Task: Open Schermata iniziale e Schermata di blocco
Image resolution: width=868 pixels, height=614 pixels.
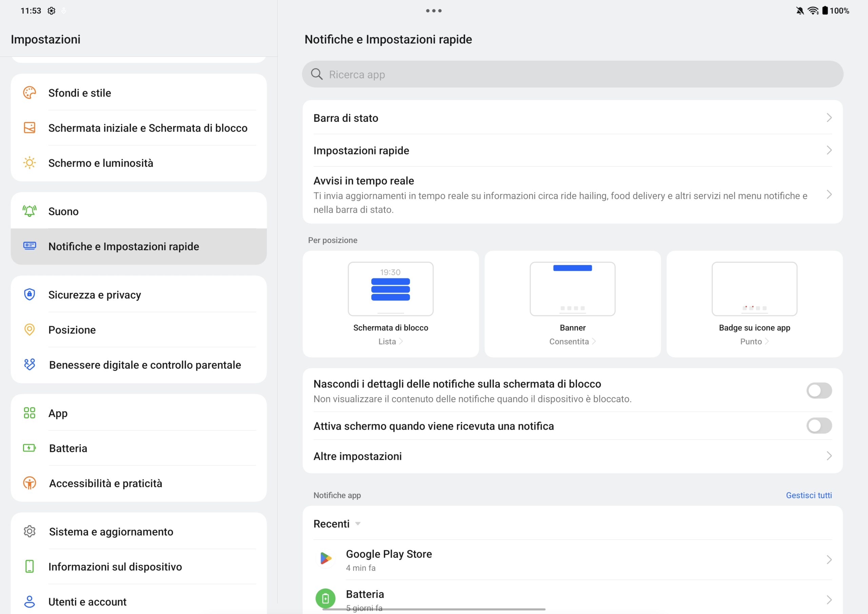Action: point(139,128)
